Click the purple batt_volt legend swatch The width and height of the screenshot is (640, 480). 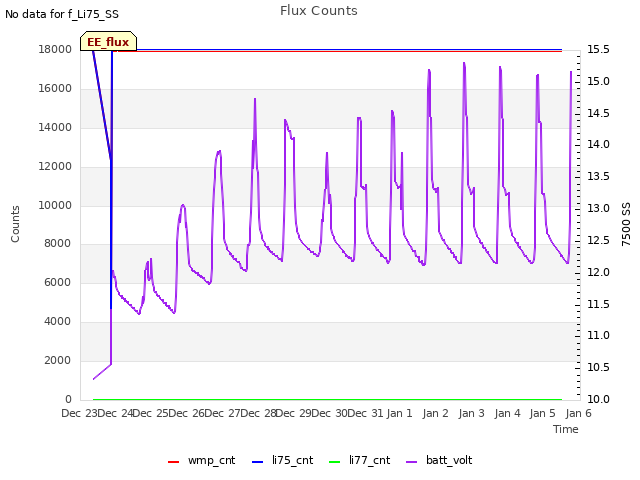[x=412, y=462]
